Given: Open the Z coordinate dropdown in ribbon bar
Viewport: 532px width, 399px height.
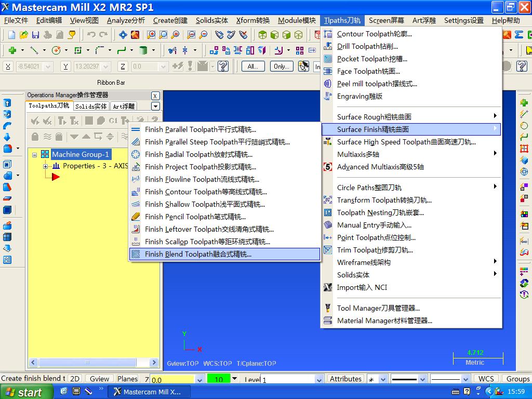Looking at the screenshot, I should point(164,66).
